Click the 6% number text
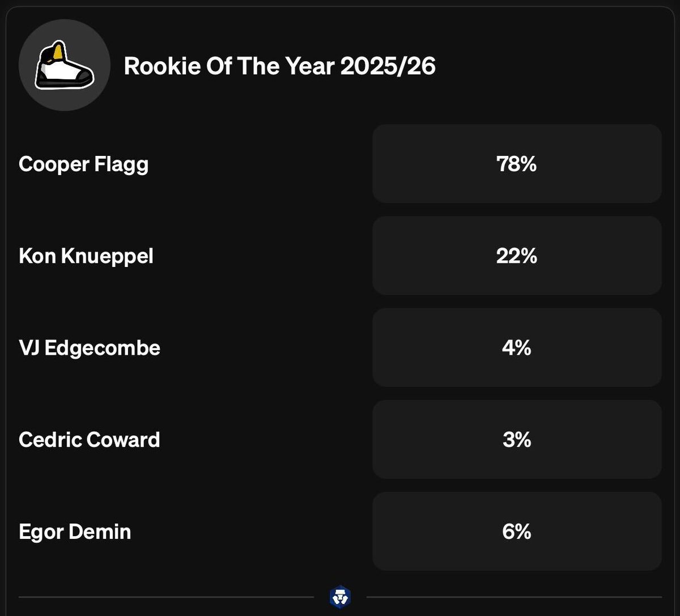The image size is (680, 616). click(516, 532)
